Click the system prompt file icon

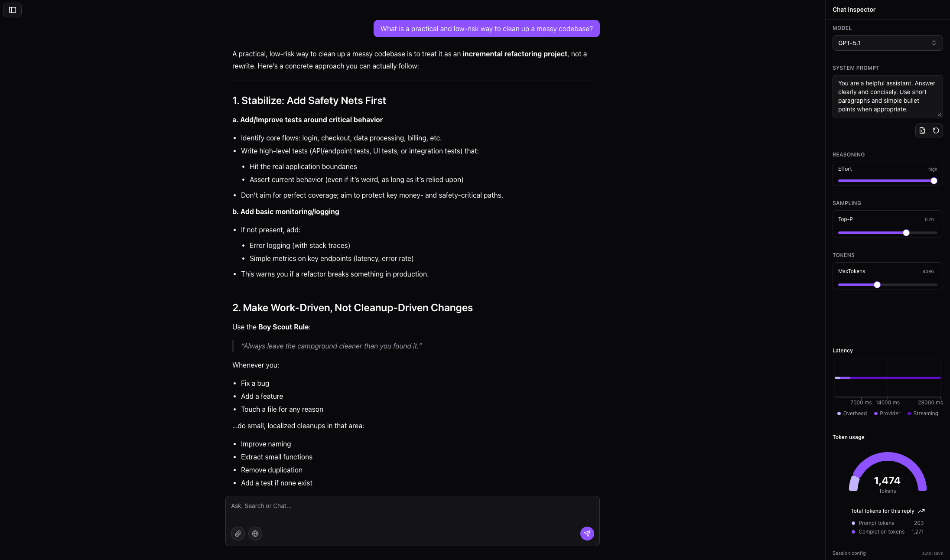[922, 130]
